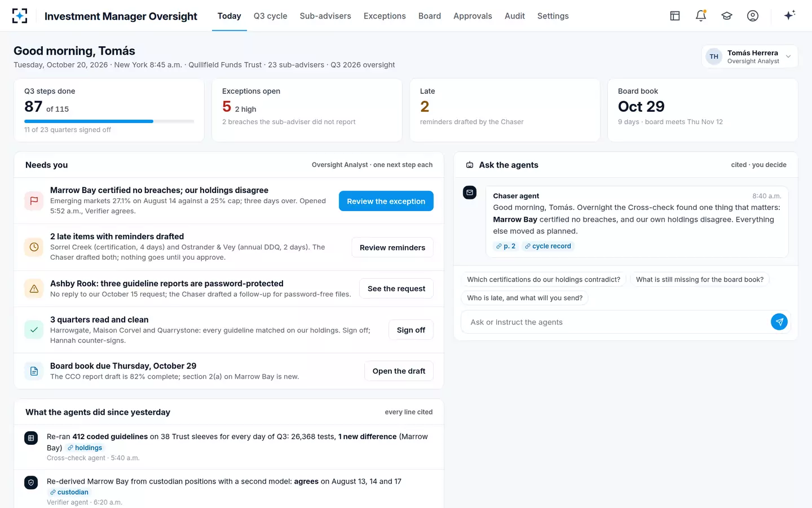
Task: Select 'What is still missing for the board book?'
Action: point(700,279)
